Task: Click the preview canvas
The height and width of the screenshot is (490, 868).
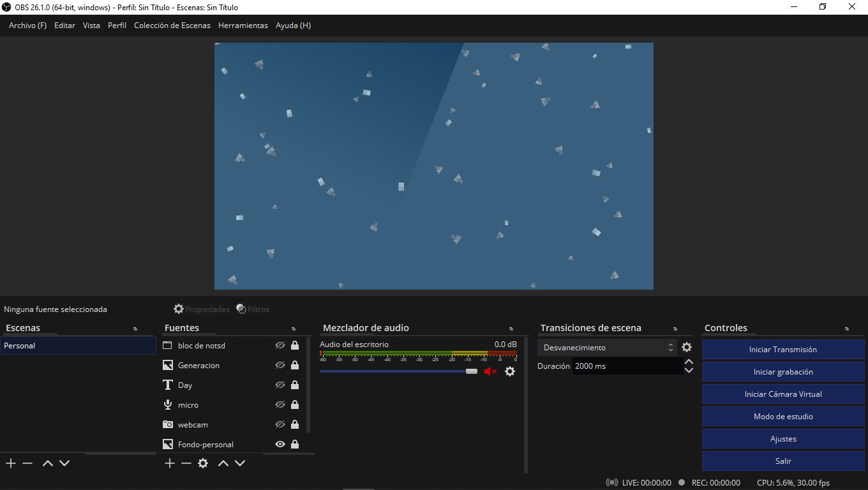Action: 434,166
